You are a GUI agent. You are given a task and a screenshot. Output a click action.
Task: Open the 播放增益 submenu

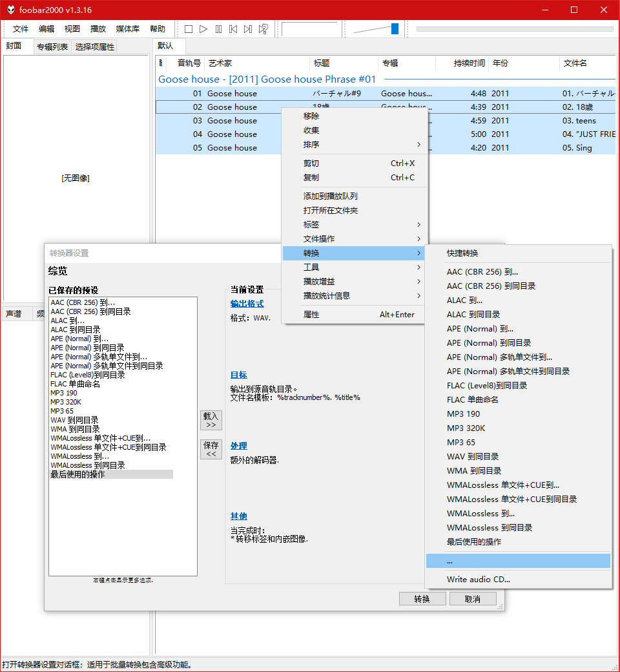[354, 282]
